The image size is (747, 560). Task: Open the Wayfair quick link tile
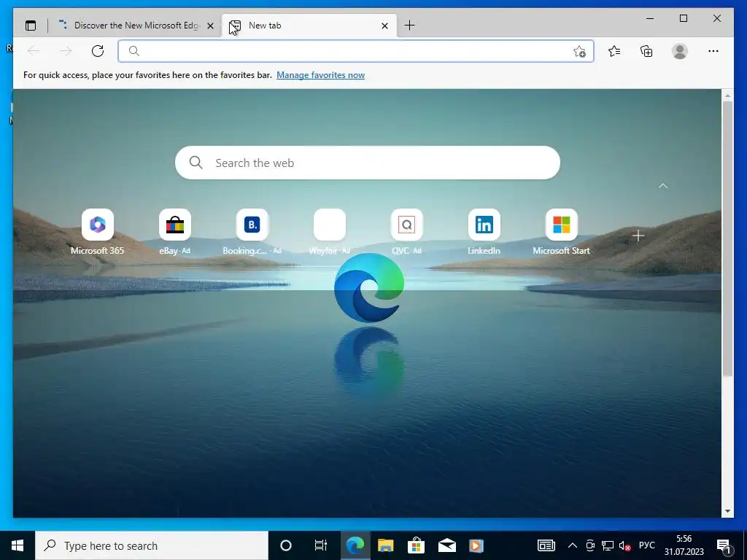[330, 233]
